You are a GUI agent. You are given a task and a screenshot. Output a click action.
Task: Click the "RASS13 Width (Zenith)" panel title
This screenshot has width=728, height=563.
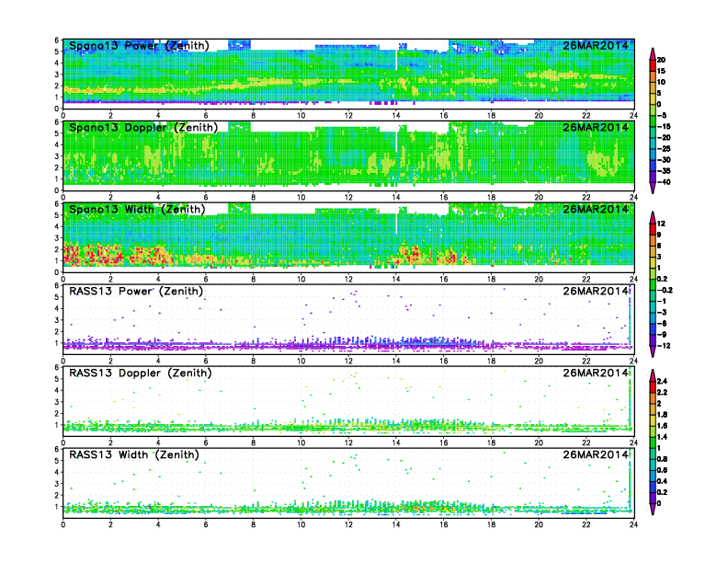coord(134,454)
